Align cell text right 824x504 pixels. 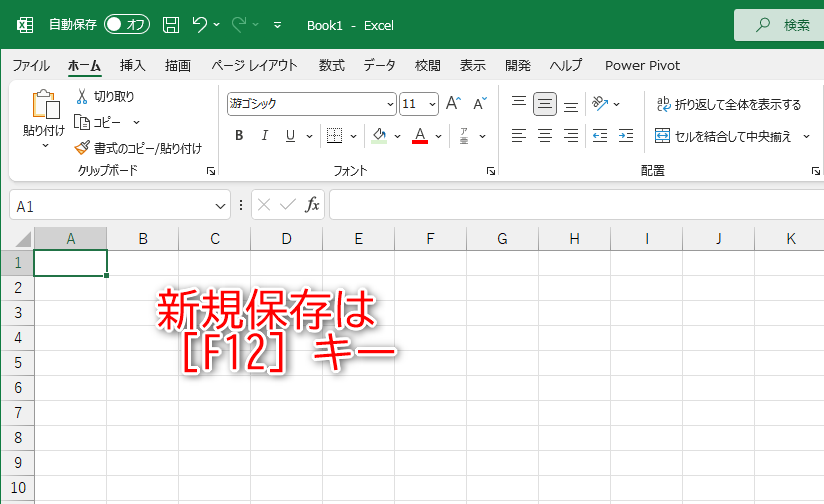coord(571,136)
